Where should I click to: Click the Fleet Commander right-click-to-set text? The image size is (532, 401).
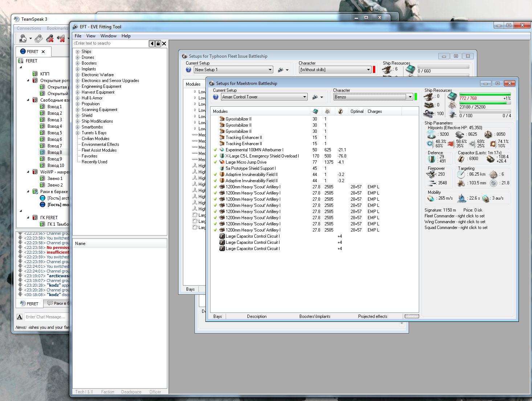coord(454,216)
